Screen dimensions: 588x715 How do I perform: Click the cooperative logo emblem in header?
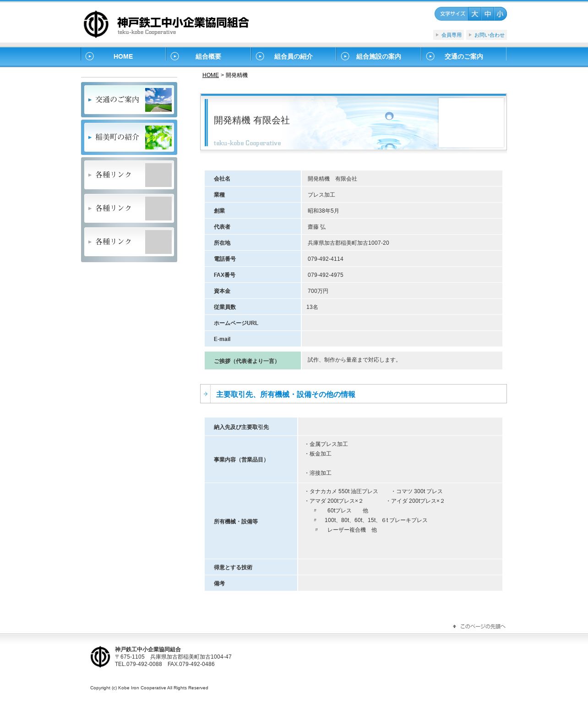pos(96,24)
